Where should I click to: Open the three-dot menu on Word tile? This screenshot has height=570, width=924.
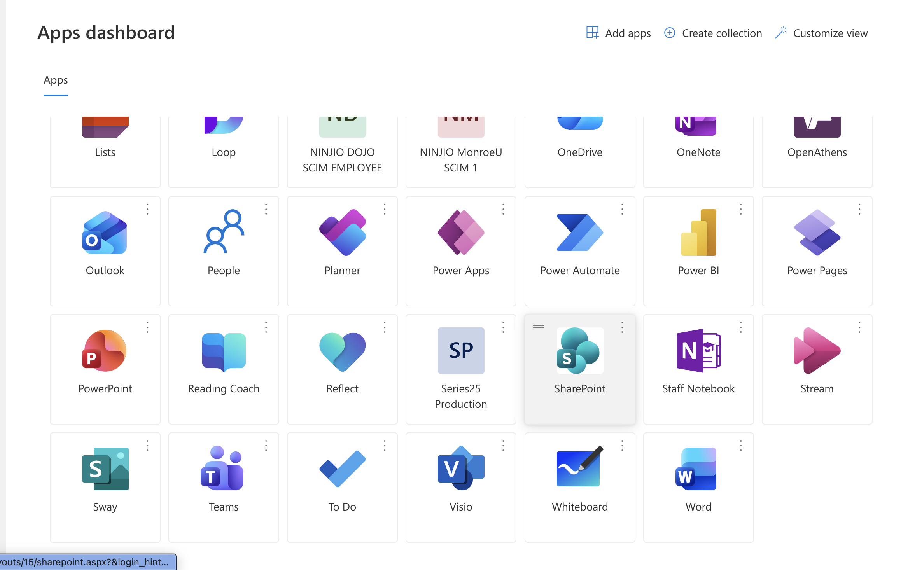point(741,446)
